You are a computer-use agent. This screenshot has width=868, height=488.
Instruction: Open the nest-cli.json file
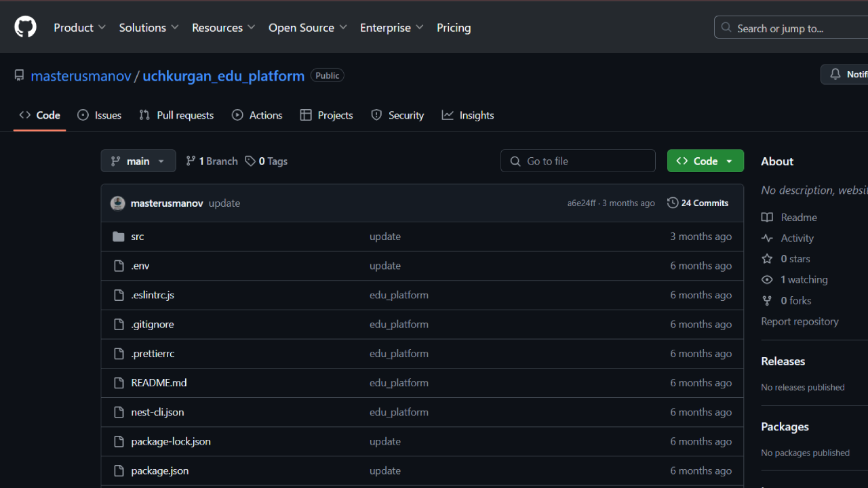click(157, 412)
